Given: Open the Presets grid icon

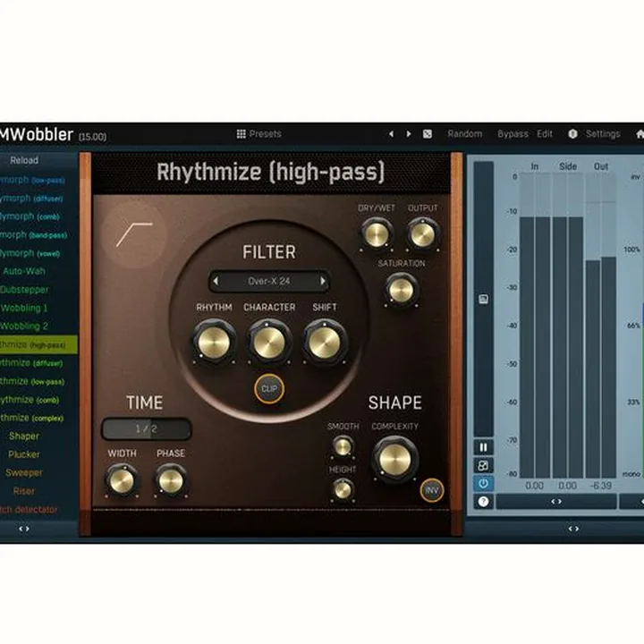Looking at the screenshot, I should point(241,134).
